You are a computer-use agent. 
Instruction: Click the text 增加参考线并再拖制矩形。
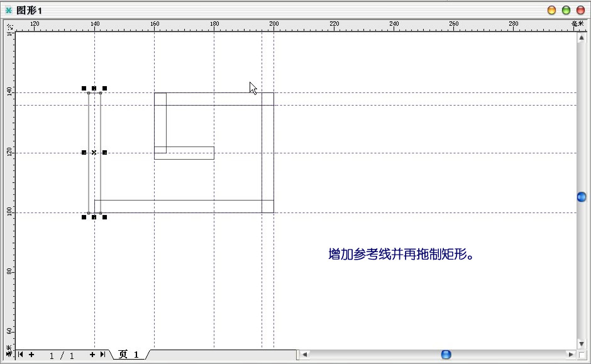(401, 255)
